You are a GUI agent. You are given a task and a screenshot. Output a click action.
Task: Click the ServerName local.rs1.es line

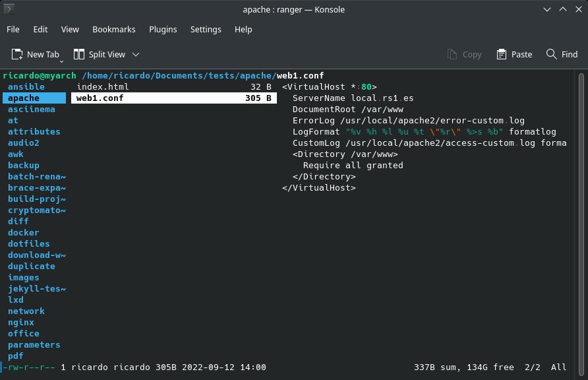pyautogui.click(x=353, y=98)
